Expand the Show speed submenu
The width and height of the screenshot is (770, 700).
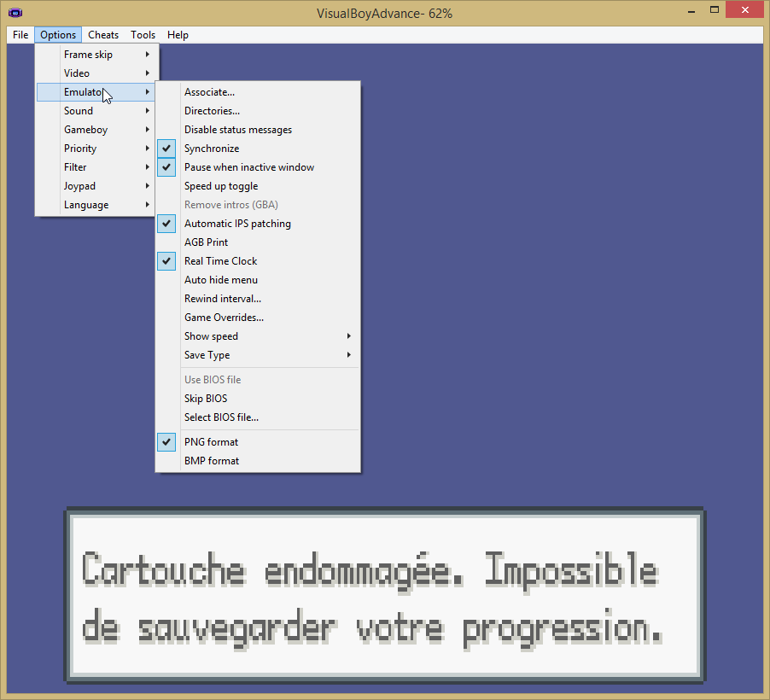pyautogui.click(x=258, y=336)
